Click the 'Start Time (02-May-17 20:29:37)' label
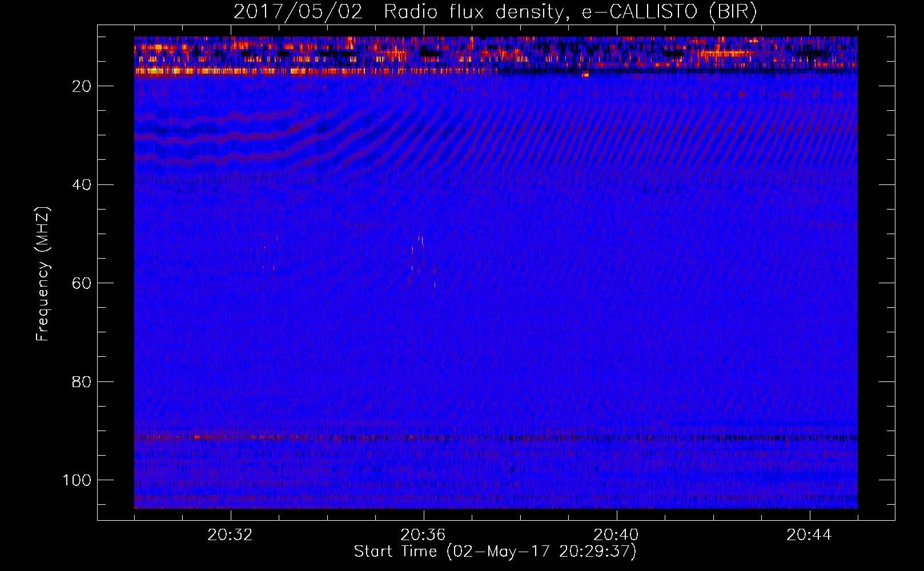This screenshot has height=571, width=924. point(495,552)
